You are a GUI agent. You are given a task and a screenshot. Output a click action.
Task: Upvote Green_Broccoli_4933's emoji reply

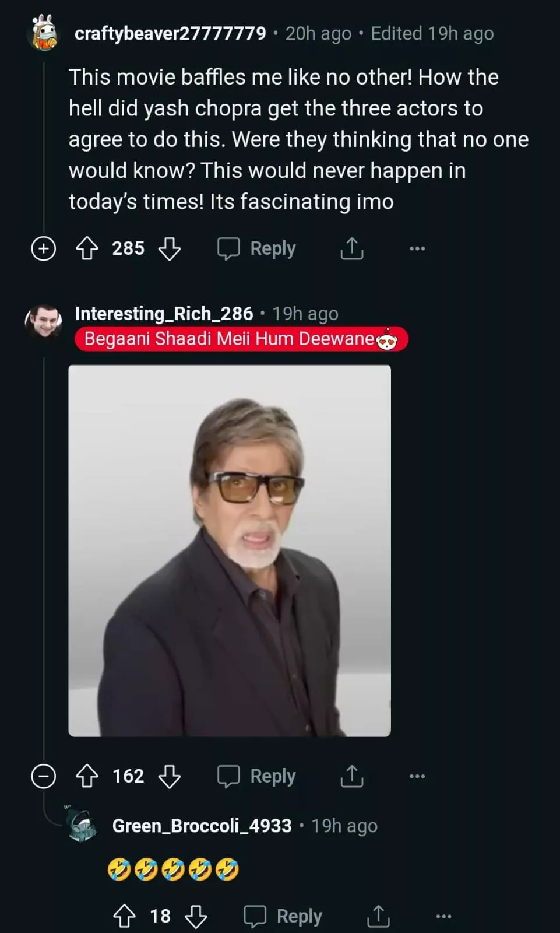point(124,916)
